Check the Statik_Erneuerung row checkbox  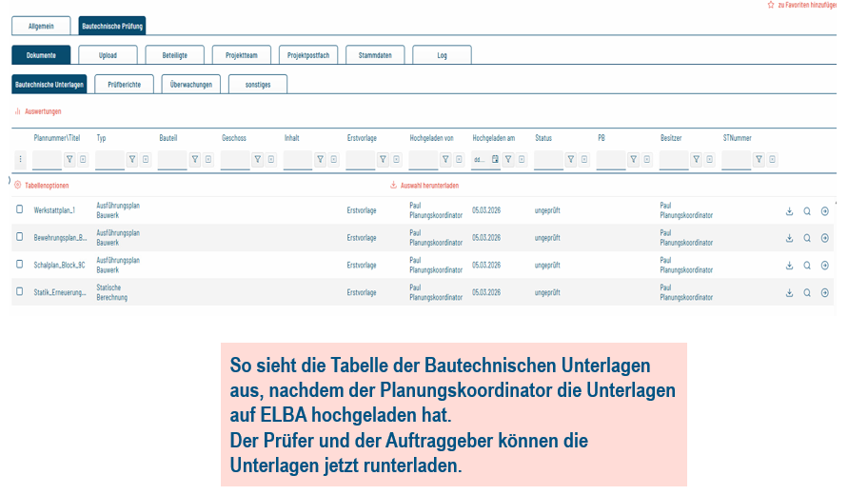[x=19, y=291]
